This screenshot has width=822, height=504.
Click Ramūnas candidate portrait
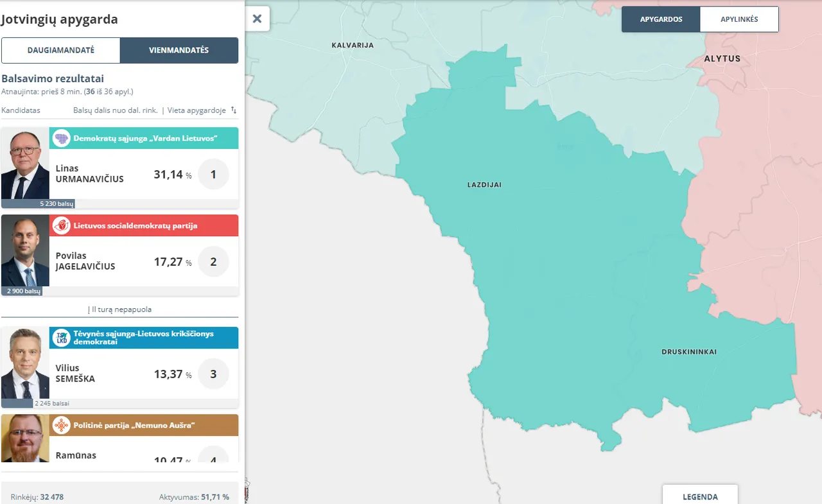click(25, 439)
